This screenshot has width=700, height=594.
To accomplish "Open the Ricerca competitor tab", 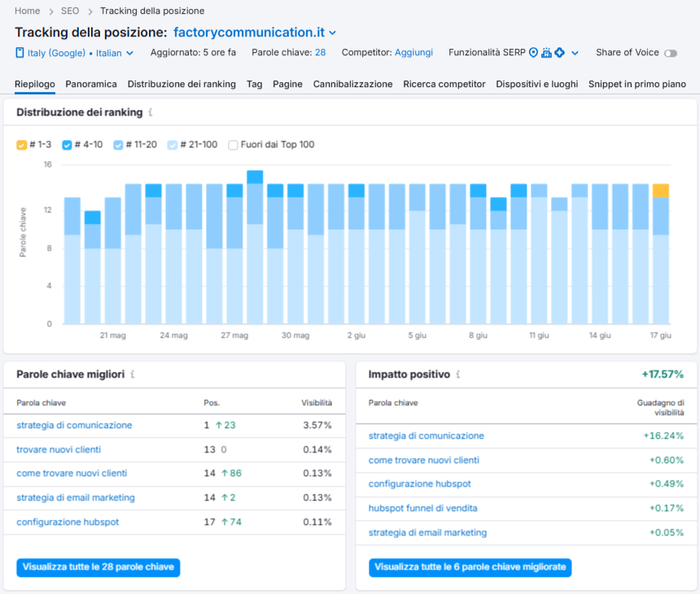I will coord(444,84).
